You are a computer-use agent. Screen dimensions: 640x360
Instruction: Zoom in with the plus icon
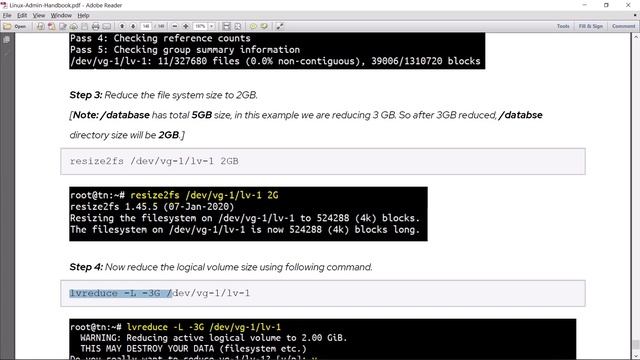coord(186,27)
